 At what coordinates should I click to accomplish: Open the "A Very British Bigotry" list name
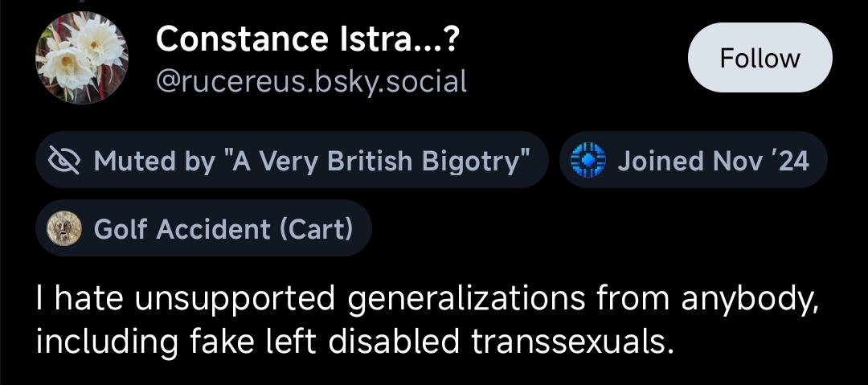click(380, 161)
